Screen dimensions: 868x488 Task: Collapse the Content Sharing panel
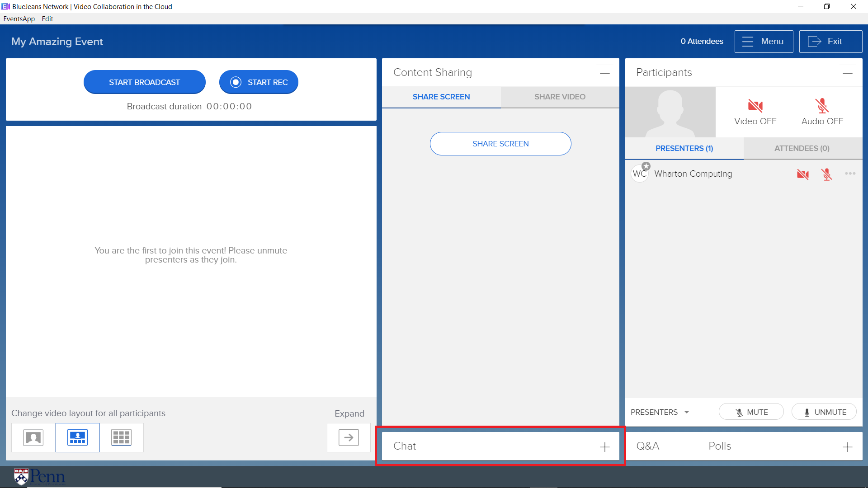click(604, 73)
